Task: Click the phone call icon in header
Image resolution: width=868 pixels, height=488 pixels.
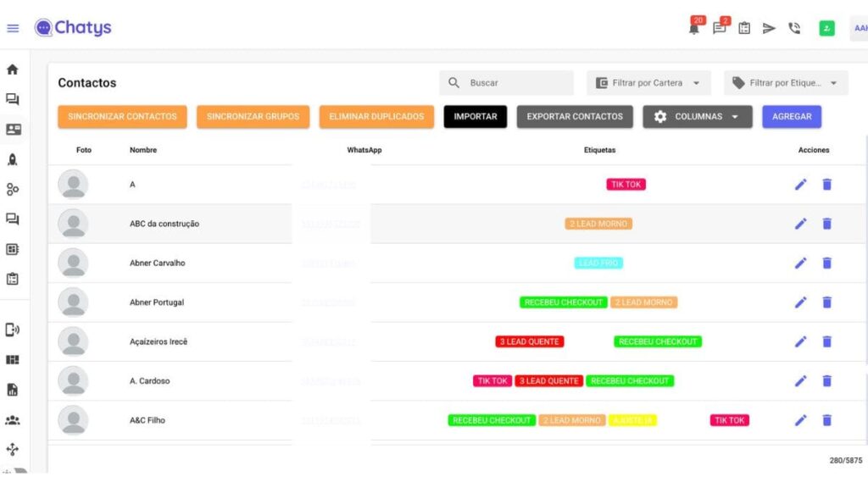Action: click(x=794, y=28)
